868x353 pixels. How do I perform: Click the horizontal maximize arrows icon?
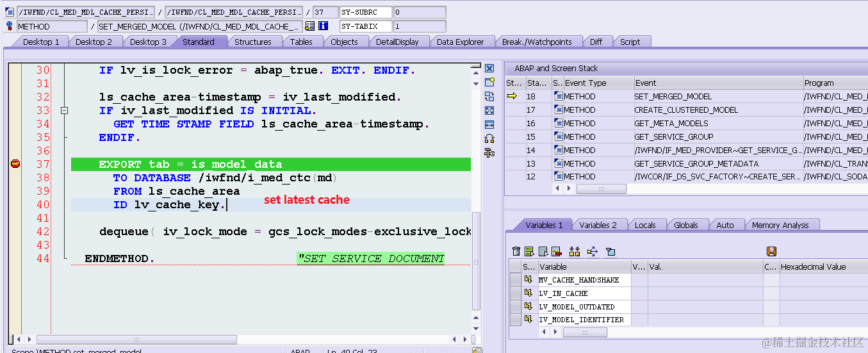pyautogui.click(x=489, y=124)
